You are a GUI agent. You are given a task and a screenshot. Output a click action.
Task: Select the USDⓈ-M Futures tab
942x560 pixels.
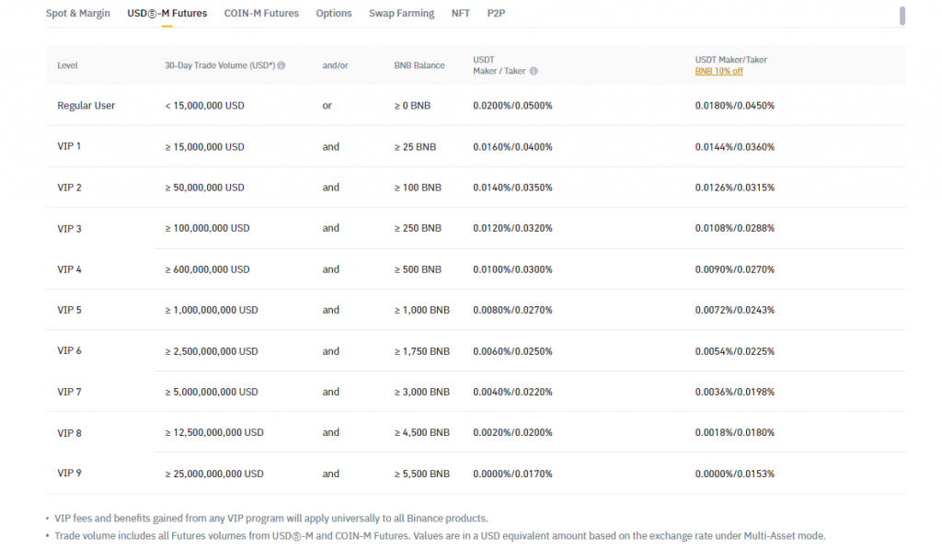click(x=167, y=14)
